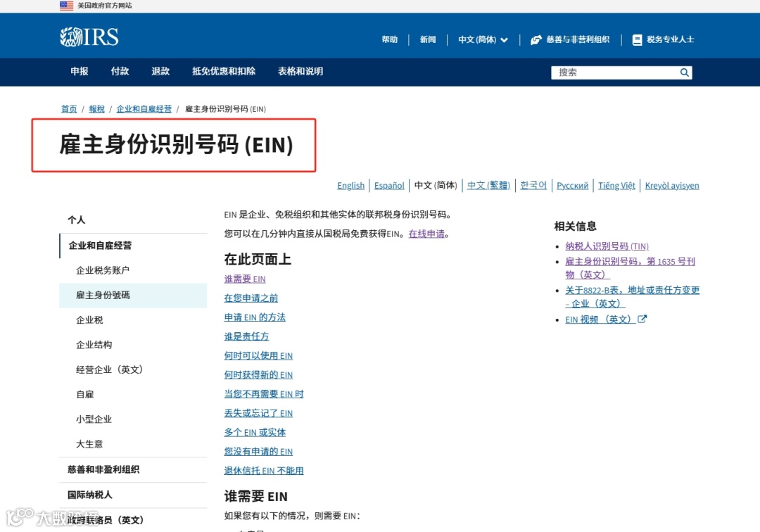Switch page language to Español

tap(389, 186)
